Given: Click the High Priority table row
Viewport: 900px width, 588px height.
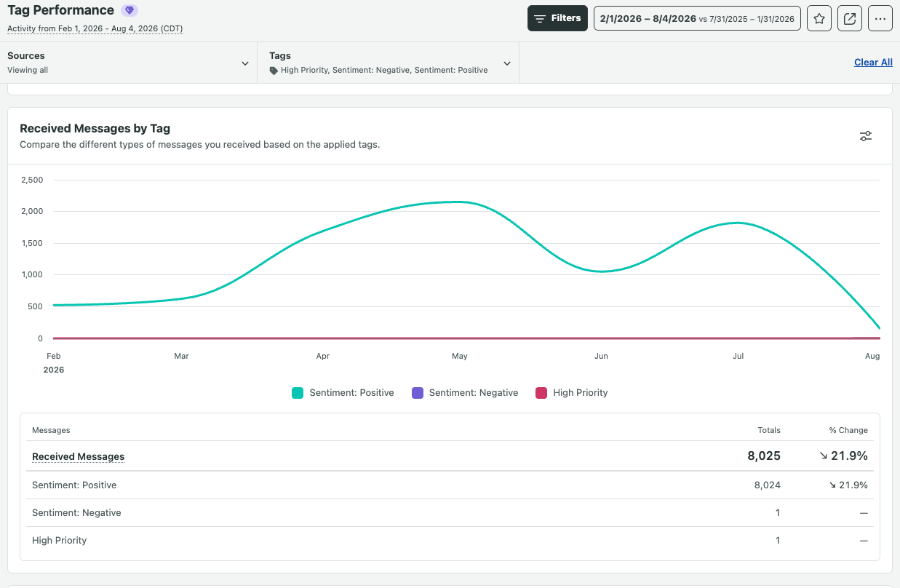Looking at the screenshot, I should point(450,541).
